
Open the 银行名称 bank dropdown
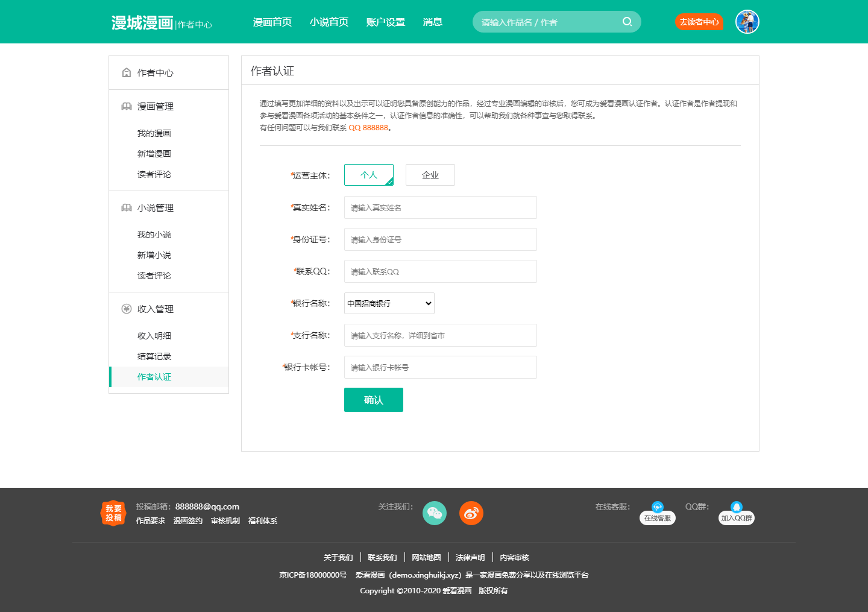pos(389,303)
